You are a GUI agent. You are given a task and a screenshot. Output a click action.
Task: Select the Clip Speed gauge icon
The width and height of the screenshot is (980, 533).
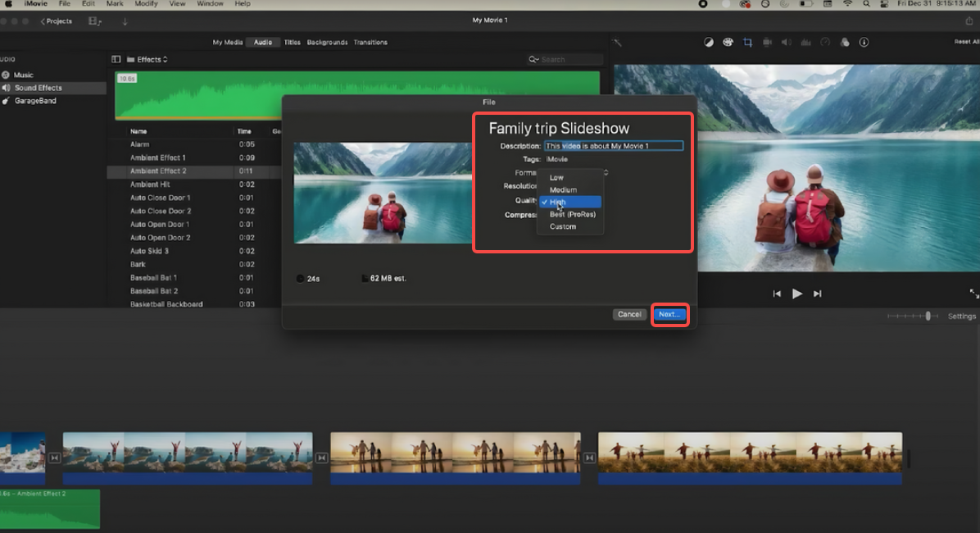pos(826,42)
